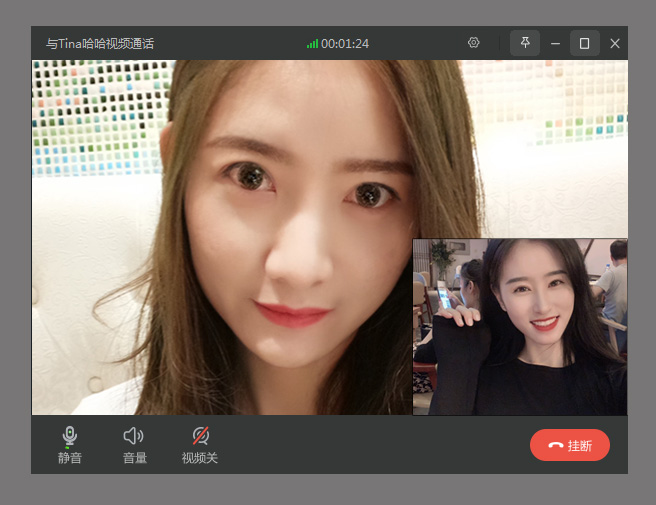Click the phone handset icon in the red button

555,445
